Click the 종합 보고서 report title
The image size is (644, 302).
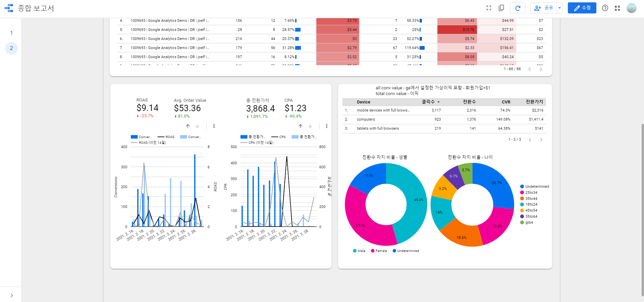[36, 8]
